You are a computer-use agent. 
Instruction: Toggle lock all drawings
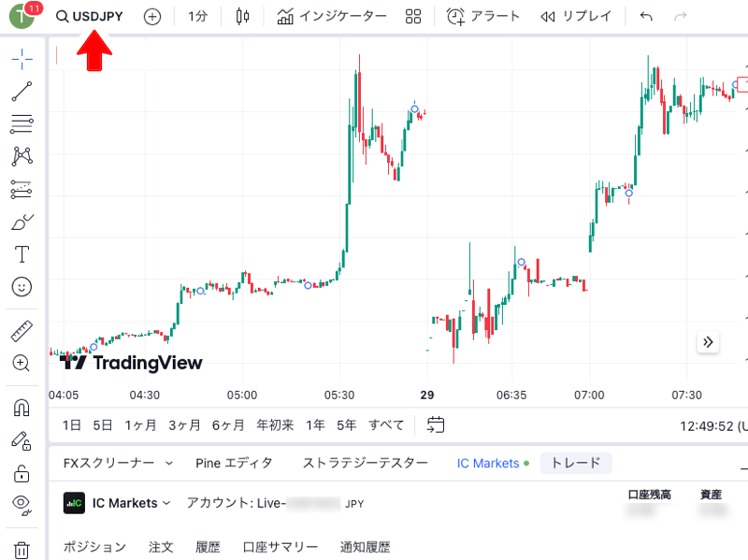point(22,473)
